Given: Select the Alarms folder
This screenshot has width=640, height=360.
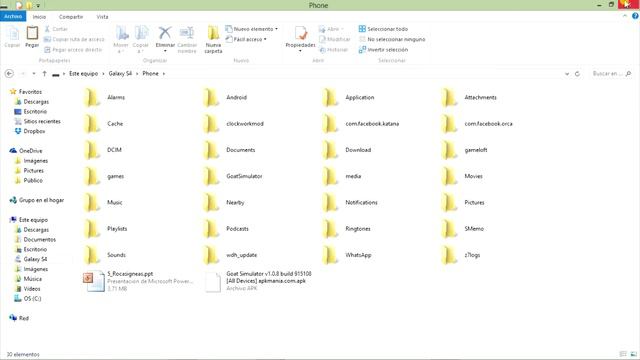Looking at the screenshot, I should click(105, 98).
